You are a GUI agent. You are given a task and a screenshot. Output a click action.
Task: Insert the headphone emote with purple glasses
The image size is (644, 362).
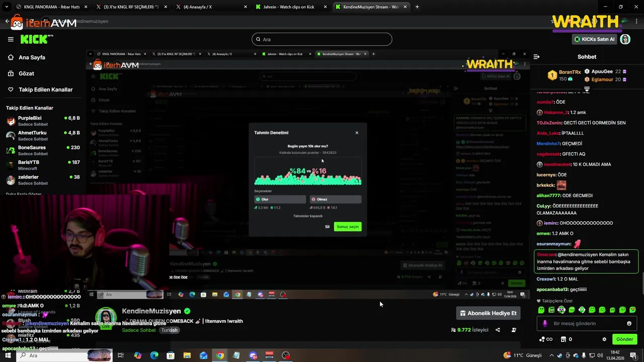[x=561, y=310]
